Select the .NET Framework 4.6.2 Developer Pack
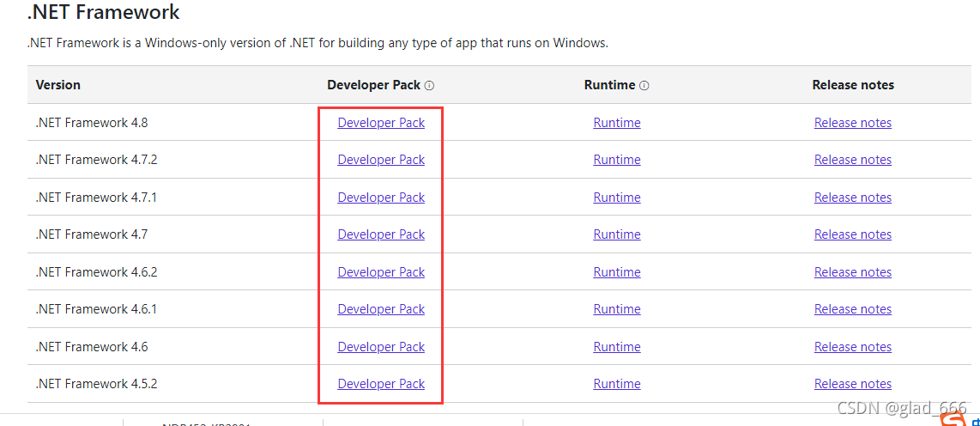 click(381, 272)
